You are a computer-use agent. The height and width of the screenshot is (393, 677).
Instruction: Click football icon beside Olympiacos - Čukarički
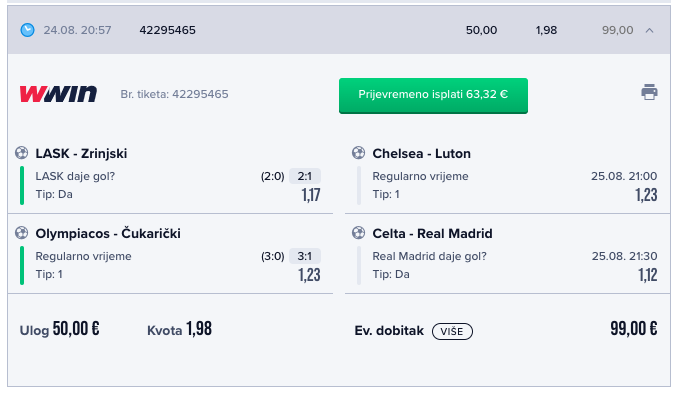coord(22,233)
